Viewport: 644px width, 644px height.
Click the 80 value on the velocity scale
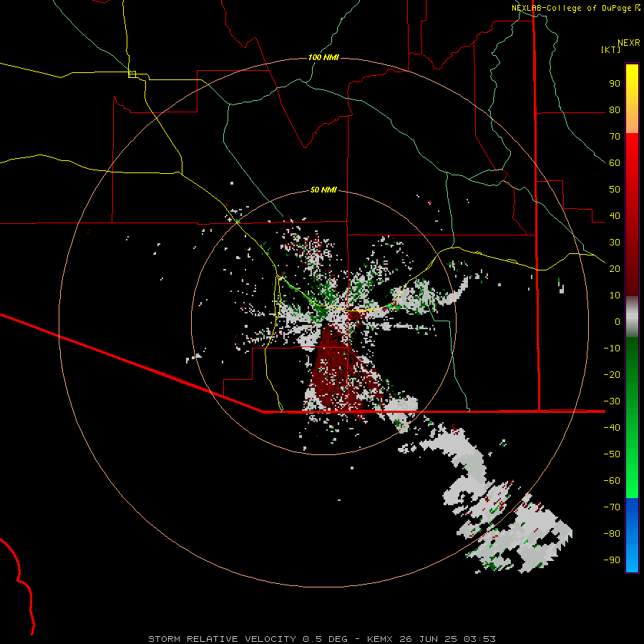pyautogui.click(x=615, y=110)
